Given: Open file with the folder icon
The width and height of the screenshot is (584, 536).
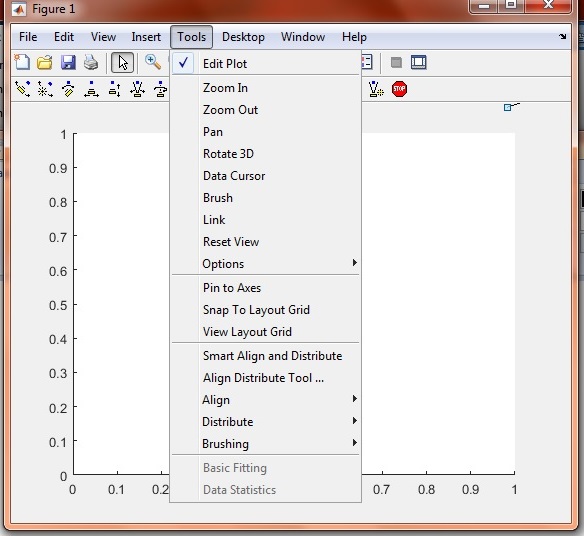Looking at the screenshot, I should click(x=45, y=62).
